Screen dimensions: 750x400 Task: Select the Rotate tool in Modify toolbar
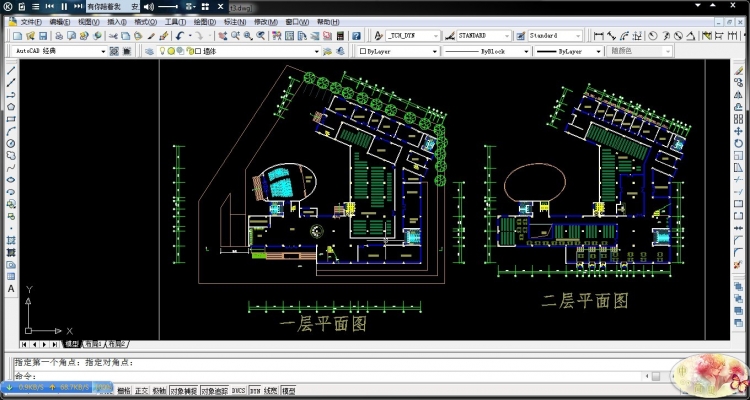(739, 144)
